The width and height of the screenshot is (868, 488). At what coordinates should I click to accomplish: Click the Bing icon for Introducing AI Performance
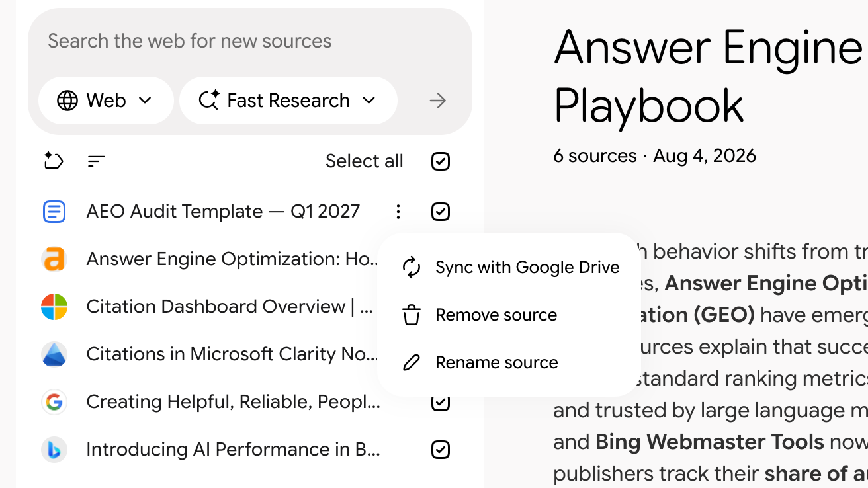54,450
